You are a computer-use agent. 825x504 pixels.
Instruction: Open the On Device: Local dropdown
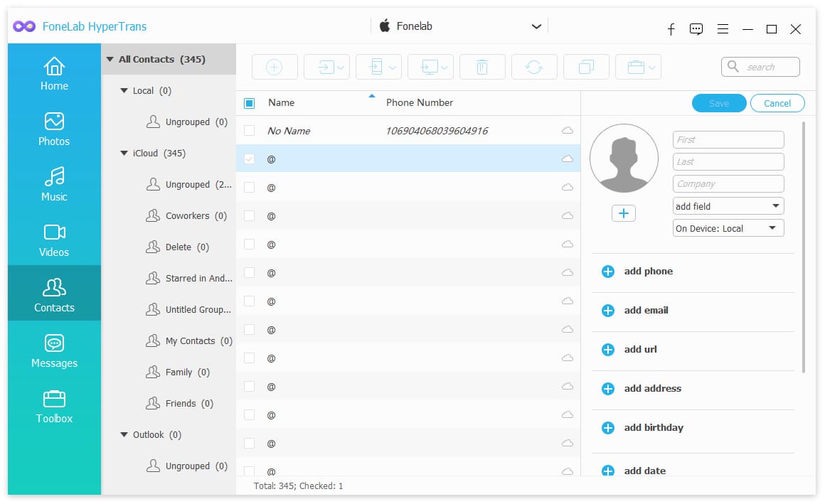point(728,228)
